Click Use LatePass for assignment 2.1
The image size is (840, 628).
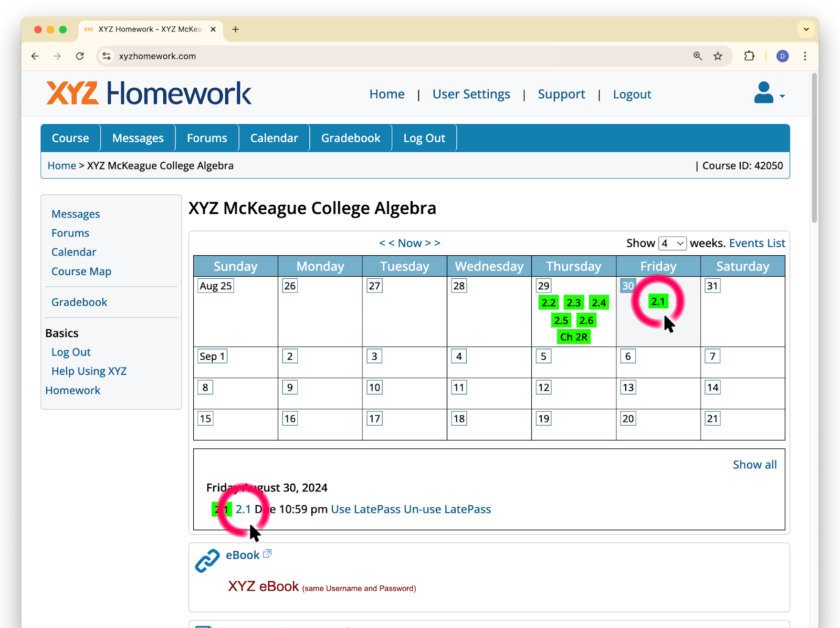tap(366, 509)
